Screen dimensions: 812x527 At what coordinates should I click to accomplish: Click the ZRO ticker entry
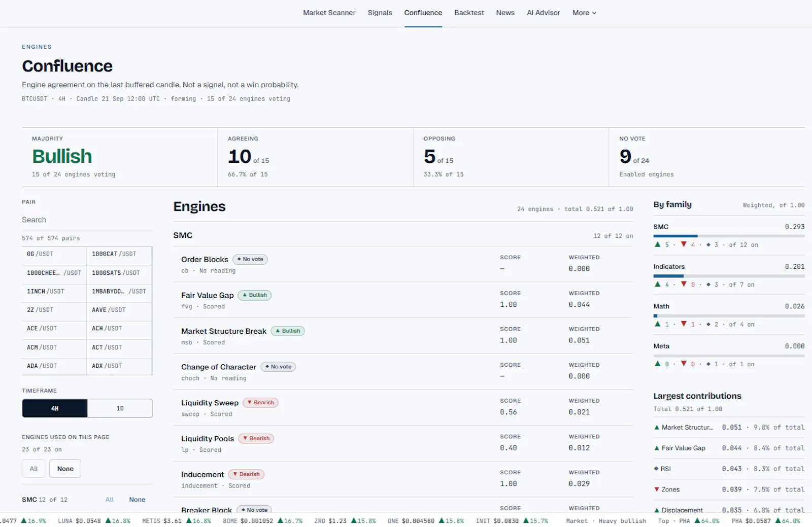(345, 521)
